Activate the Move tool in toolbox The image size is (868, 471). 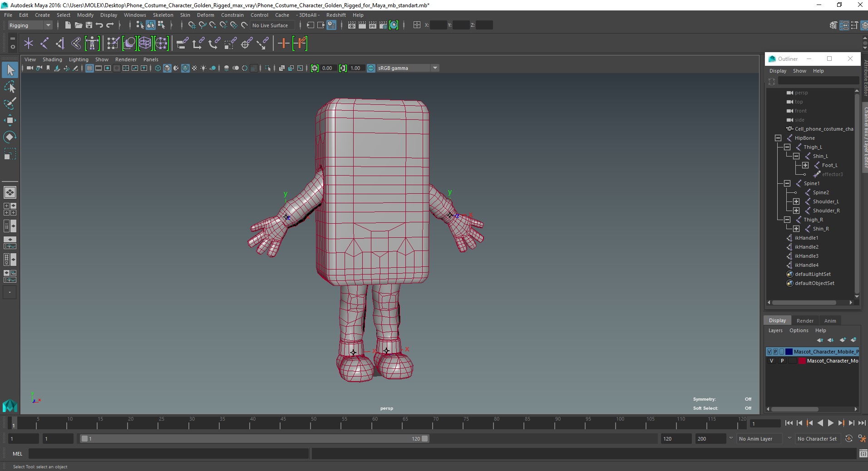click(10, 120)
